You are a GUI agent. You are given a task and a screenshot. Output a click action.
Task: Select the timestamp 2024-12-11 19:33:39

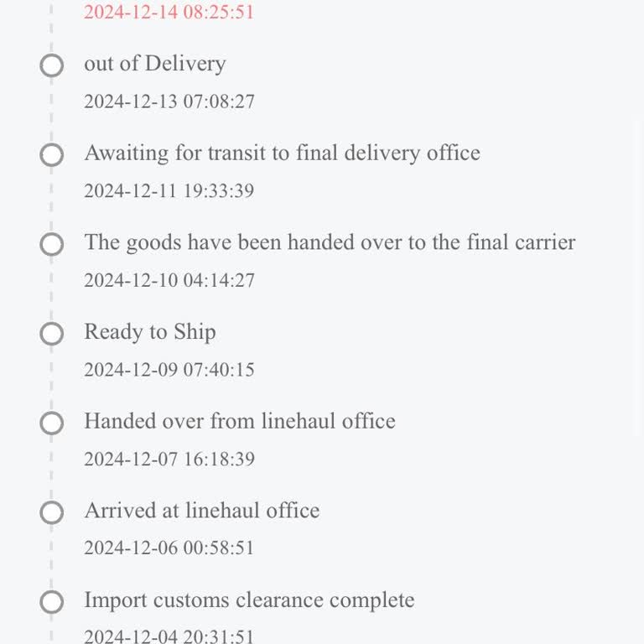pyautogui.click(x=169, y=191)
